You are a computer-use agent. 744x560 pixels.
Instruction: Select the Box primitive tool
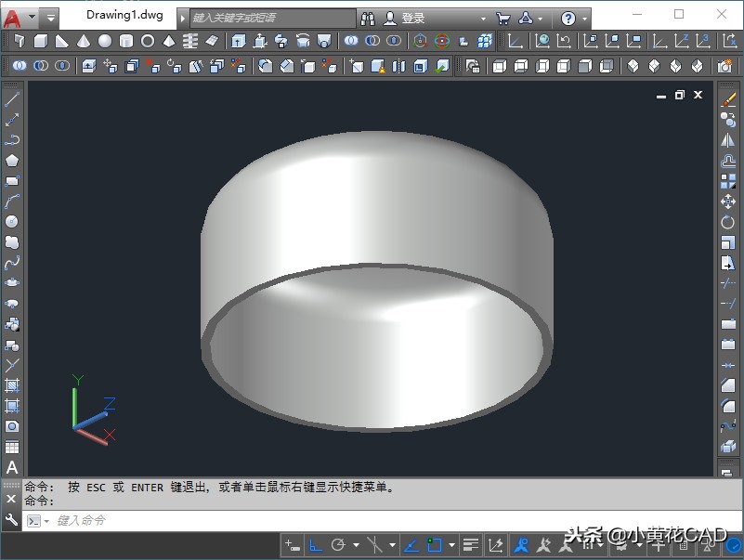pyautogui.click(x=41, y=42)
